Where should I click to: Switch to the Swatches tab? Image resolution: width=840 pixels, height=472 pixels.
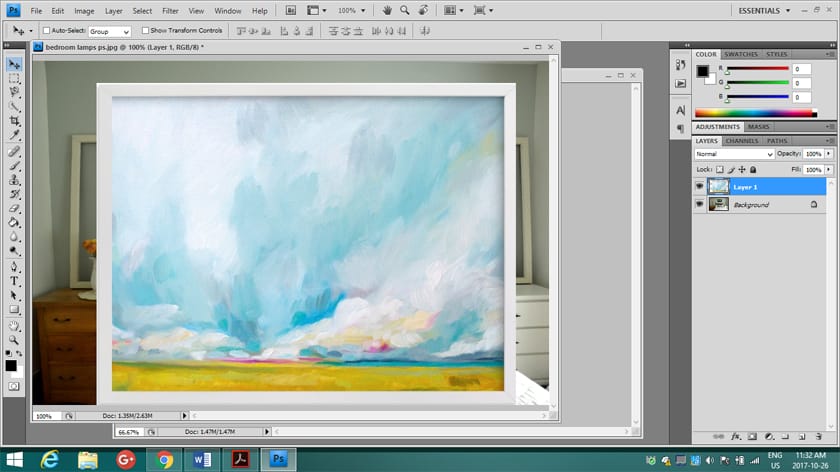(x=741, y=54)
